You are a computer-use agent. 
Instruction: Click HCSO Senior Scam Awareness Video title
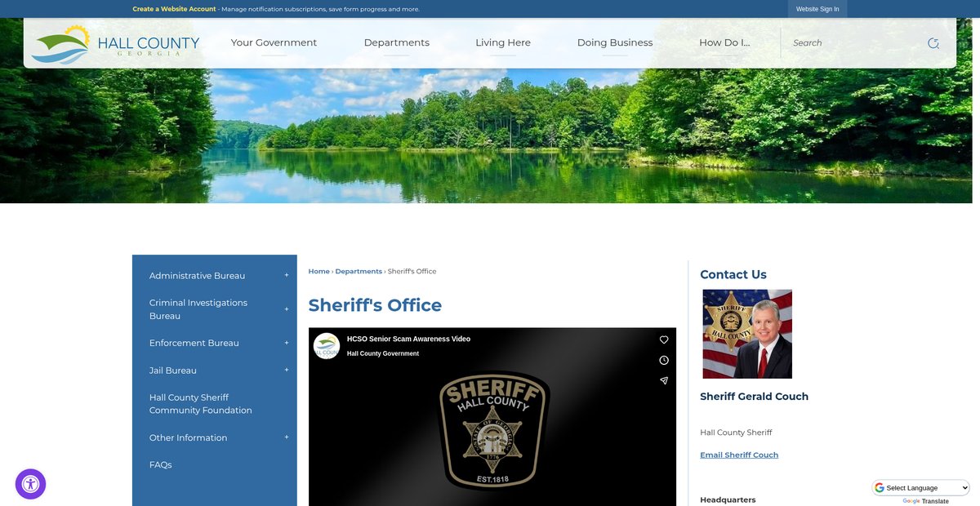408,339
